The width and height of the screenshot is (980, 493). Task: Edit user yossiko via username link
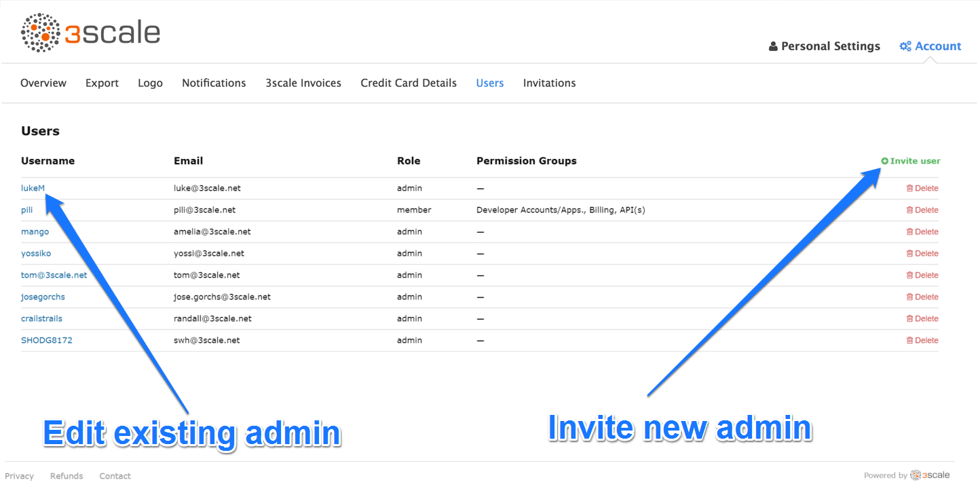click(36, 253)
